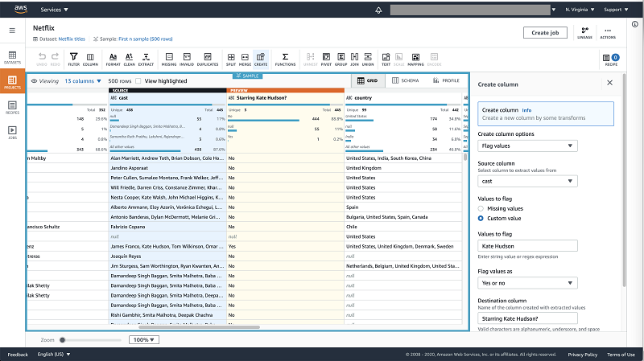This screenshot has width=644, height=361.
Task: Expand the 13 columns viewing dropdown
Action: tap(83, 81)
